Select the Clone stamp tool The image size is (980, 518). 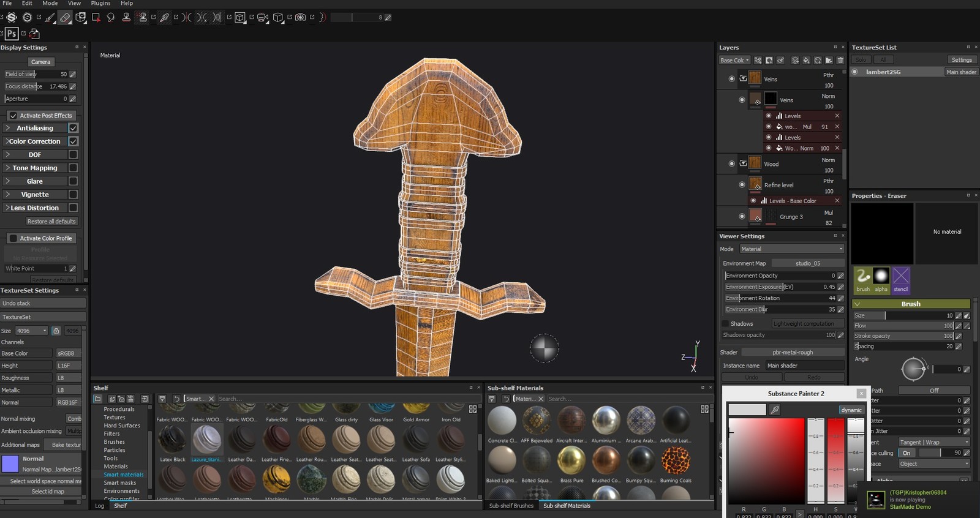pos(126,17)
